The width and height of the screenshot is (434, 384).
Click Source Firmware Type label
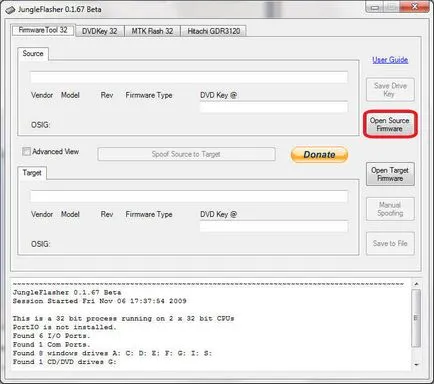pos(149,95)
